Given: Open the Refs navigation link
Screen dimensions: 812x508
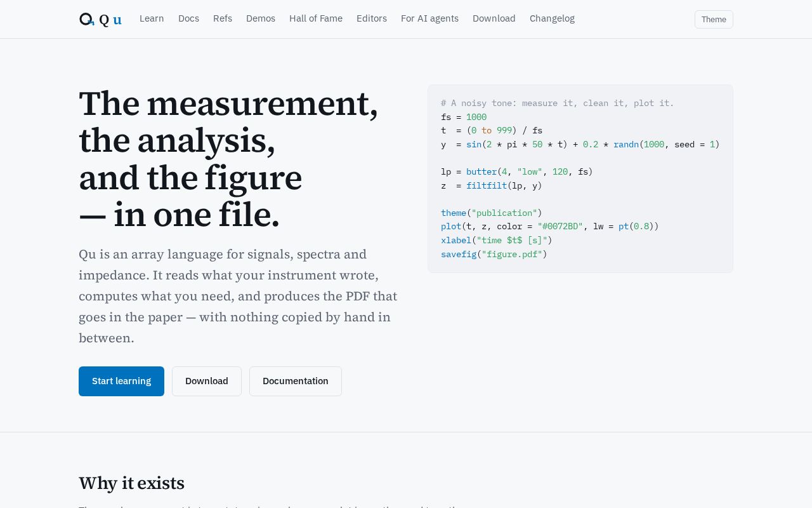Looking at the screenshot, I should coord(223,18).
